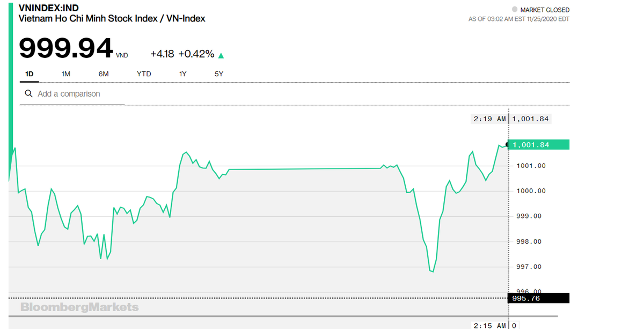This screenshot has height=329, width=644.
Task: Show the YTD chart range
Action: click(144, 74)
